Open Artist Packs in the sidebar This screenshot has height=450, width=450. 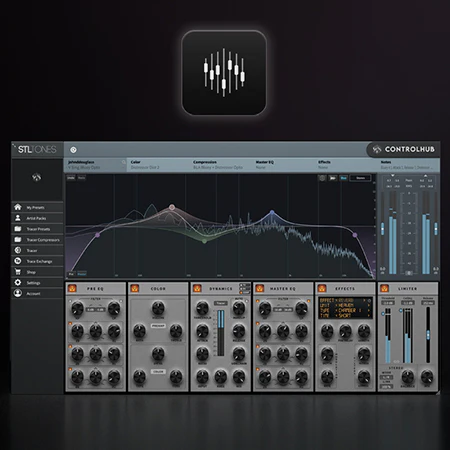(36, 218)
